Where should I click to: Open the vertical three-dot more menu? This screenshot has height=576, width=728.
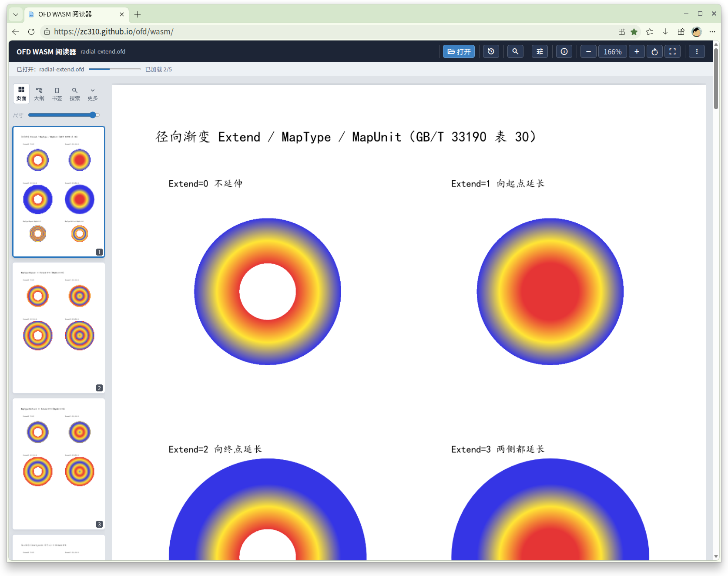click(697, 51)
